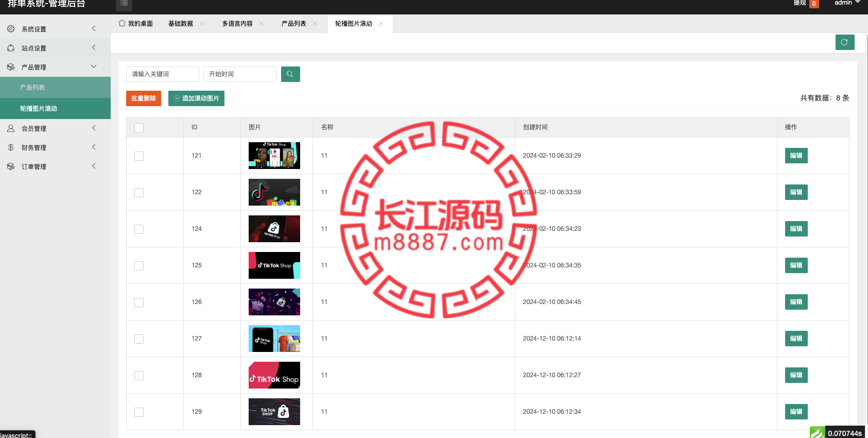Open thumbnail image for ID 127

click(x=274, y=339)
